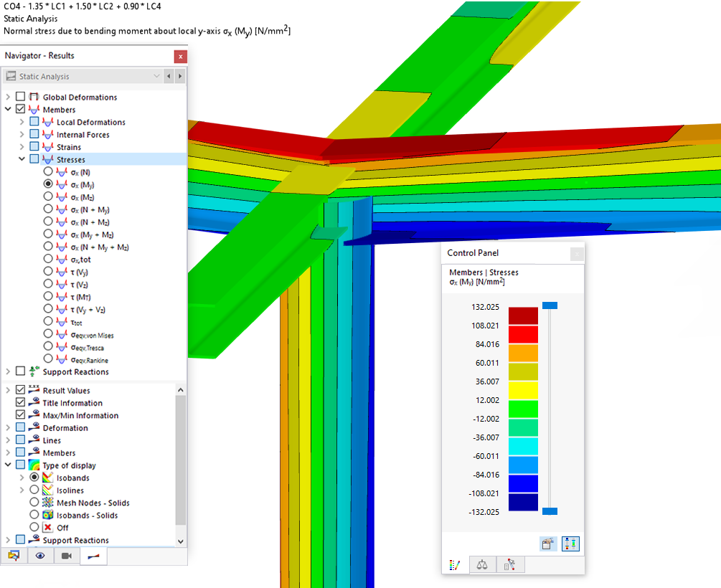Check the Support Reactions results checkbox
721x588 pixels.
click(20, 371)
